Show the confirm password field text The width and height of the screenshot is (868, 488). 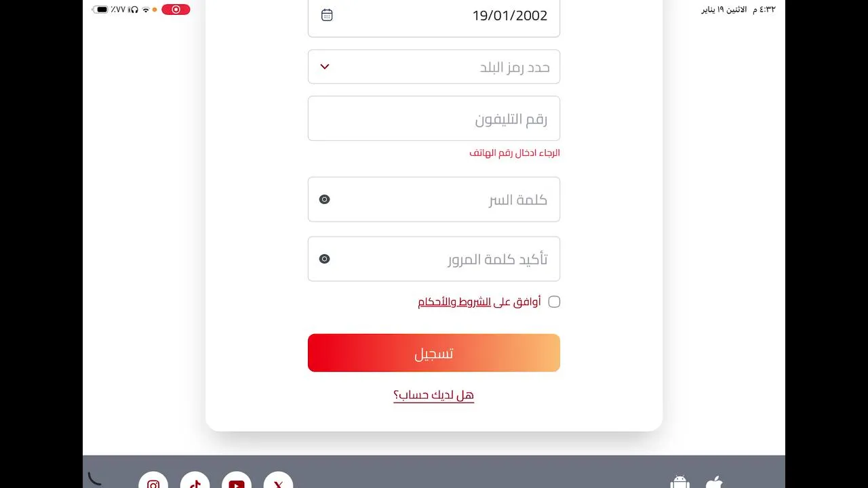point(325,259)
